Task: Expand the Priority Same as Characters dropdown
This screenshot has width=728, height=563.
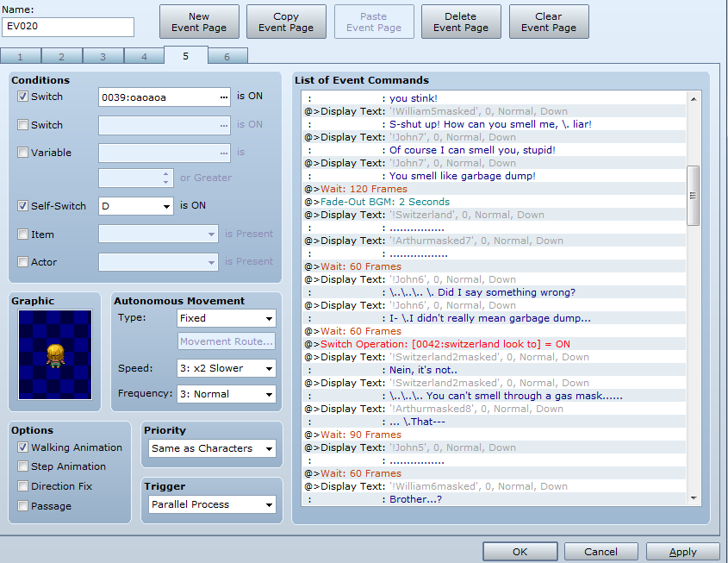Action: click(x=210, y=448)
